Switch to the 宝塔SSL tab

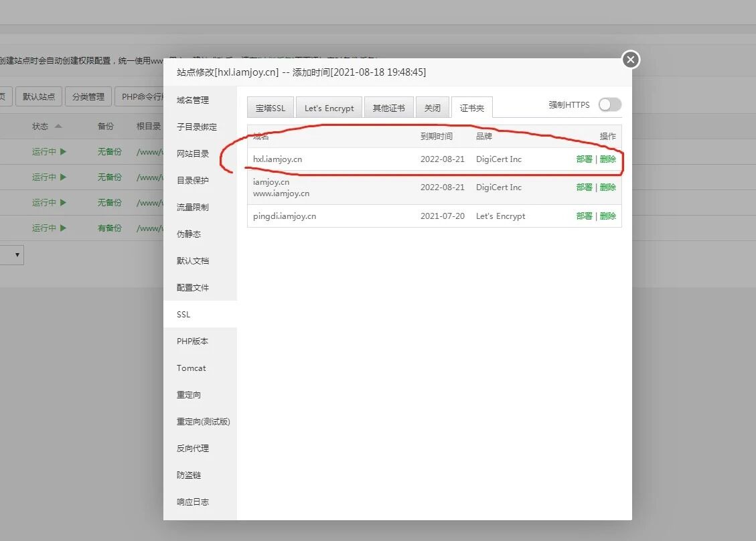pos(271,108)
